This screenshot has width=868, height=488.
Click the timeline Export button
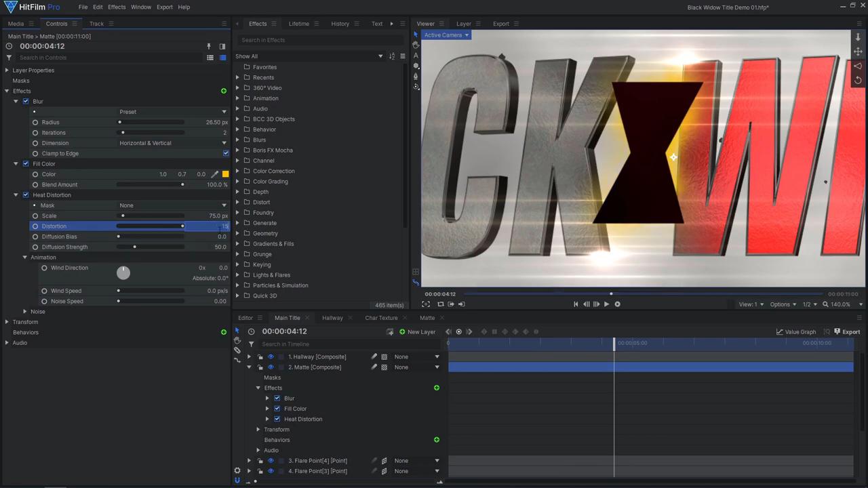(847, 332)
